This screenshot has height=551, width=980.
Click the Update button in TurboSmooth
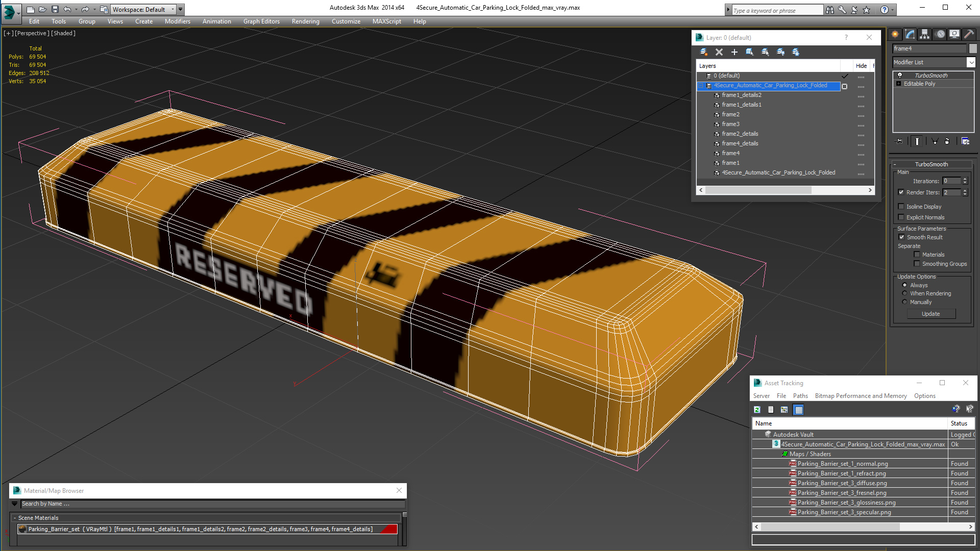[x=931, y=314]
